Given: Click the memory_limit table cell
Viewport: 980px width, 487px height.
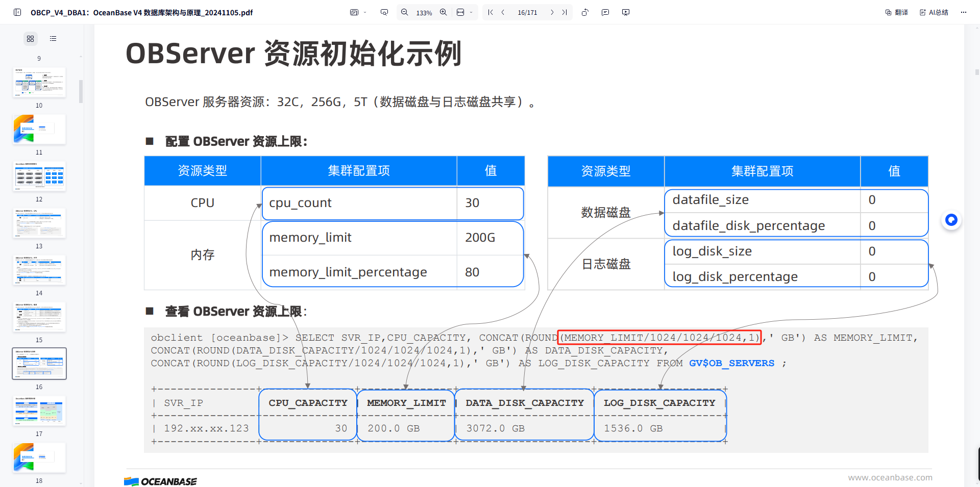Looking at the screenshot, I should click(x=359, y=238).
